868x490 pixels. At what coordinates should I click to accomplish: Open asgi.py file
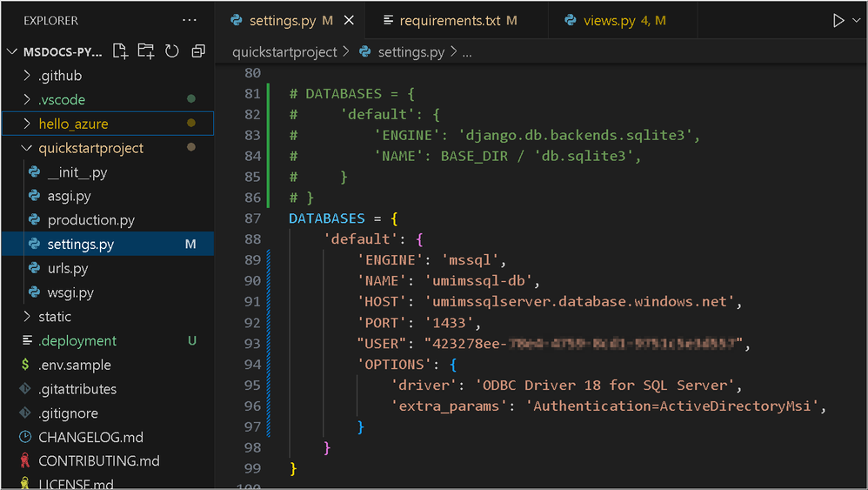(x=107, y=196)
